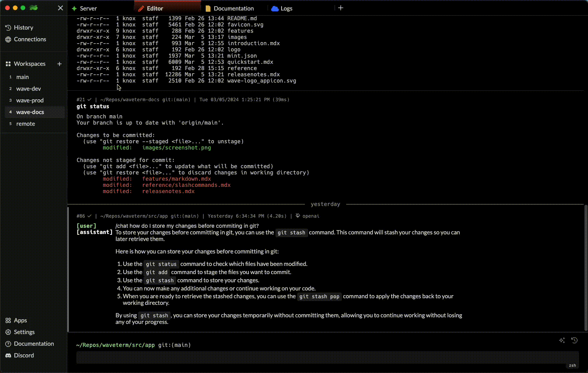Open Connections in the sidebar
588x373 pixels.
(26, 39)
